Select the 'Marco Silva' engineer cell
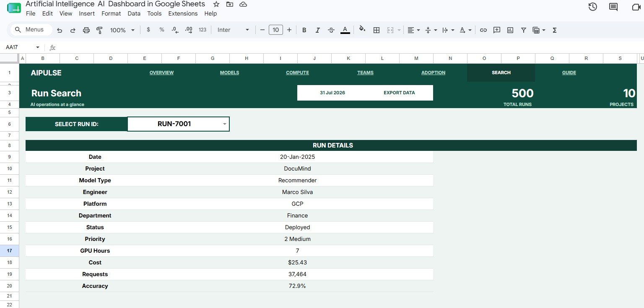The width and height of the screenshot is (644, 308). [x=297, y=192]
